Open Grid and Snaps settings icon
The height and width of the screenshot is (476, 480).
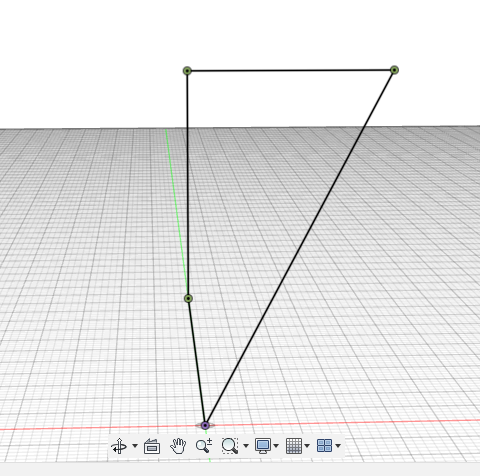[294, 446]
